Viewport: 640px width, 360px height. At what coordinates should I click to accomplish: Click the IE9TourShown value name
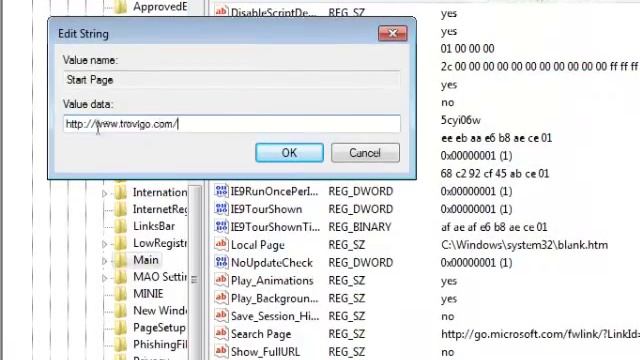pos(267,209)
